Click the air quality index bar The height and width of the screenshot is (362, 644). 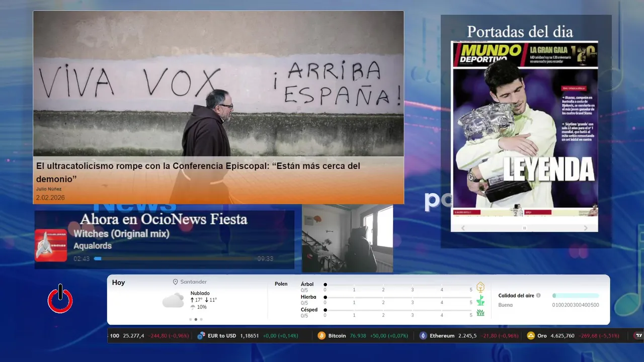coord(576,296)
